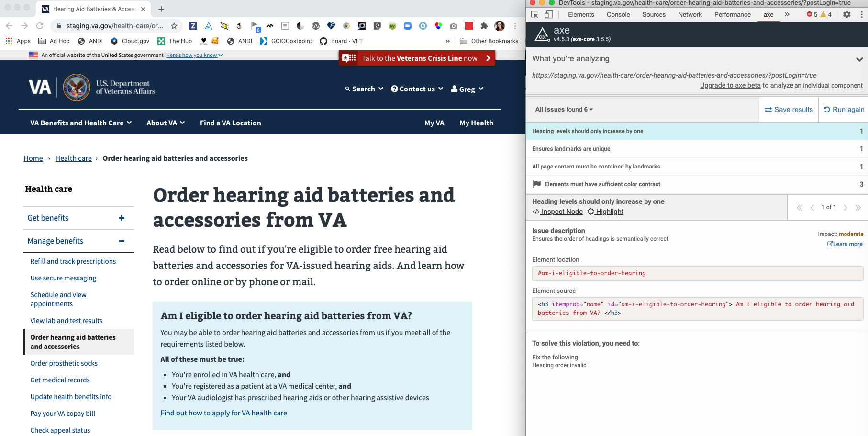Expand the About VA menu
Viewport: 868px width, 436px height.
[166, 123]
